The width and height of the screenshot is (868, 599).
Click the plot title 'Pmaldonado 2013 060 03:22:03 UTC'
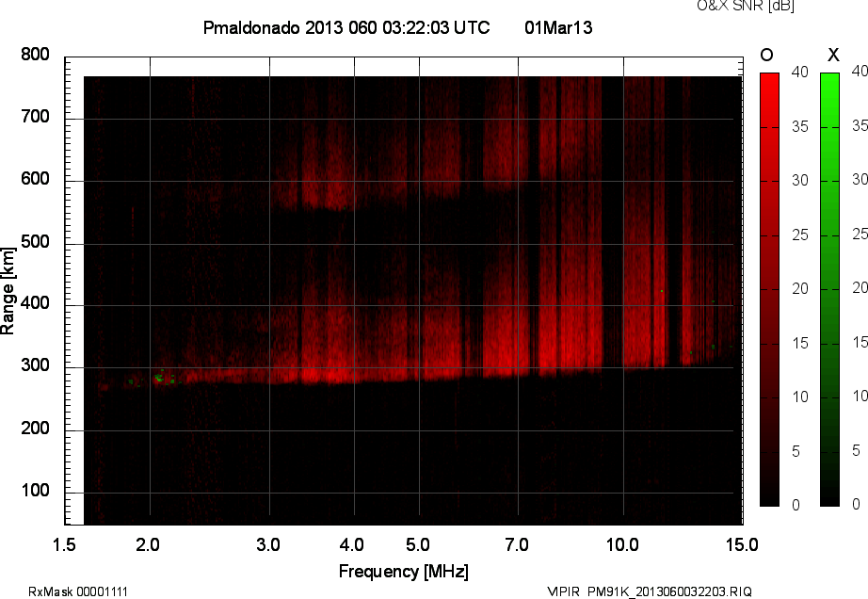(346, 28)
